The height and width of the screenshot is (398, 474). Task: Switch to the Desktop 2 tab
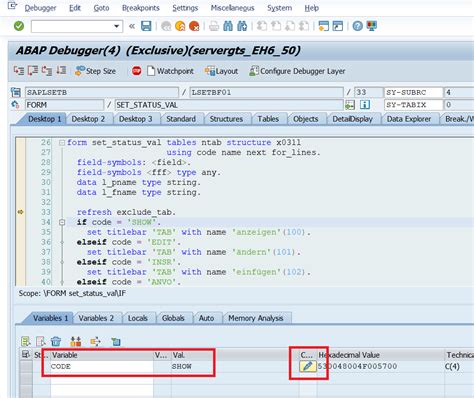point(88,119)
